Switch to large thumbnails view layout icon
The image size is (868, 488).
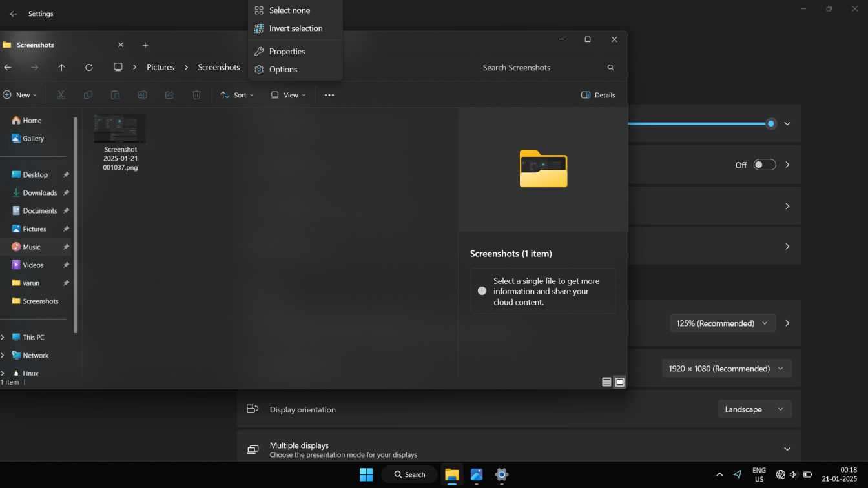[619, 382]
